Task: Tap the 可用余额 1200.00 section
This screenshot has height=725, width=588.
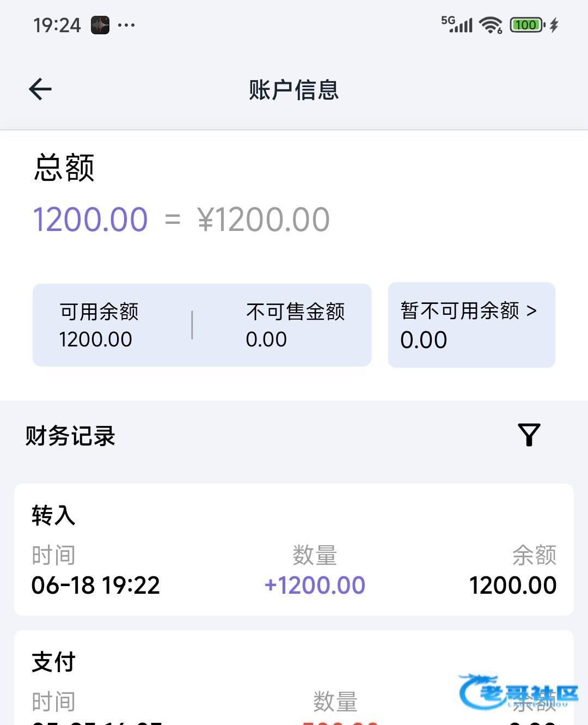Action: point(99,325)
